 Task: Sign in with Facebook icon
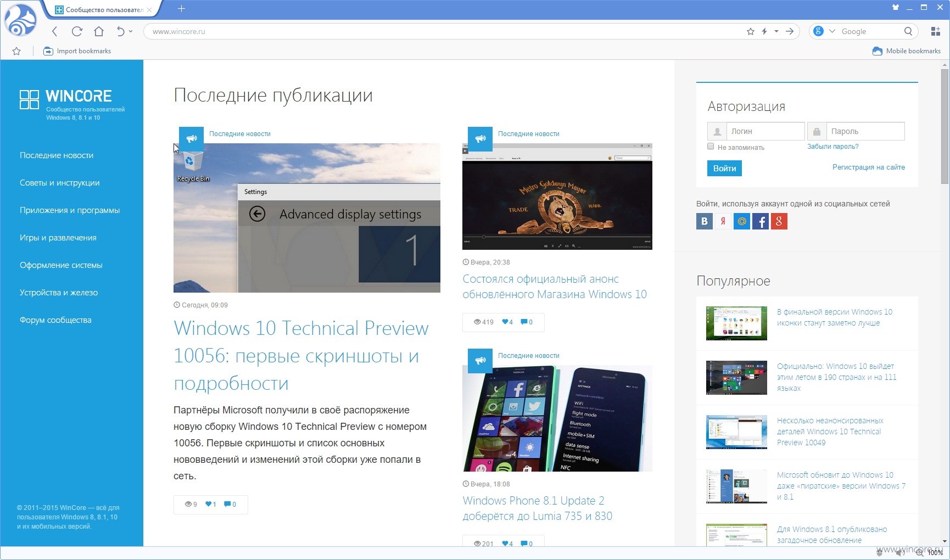(x=761, y=221)
